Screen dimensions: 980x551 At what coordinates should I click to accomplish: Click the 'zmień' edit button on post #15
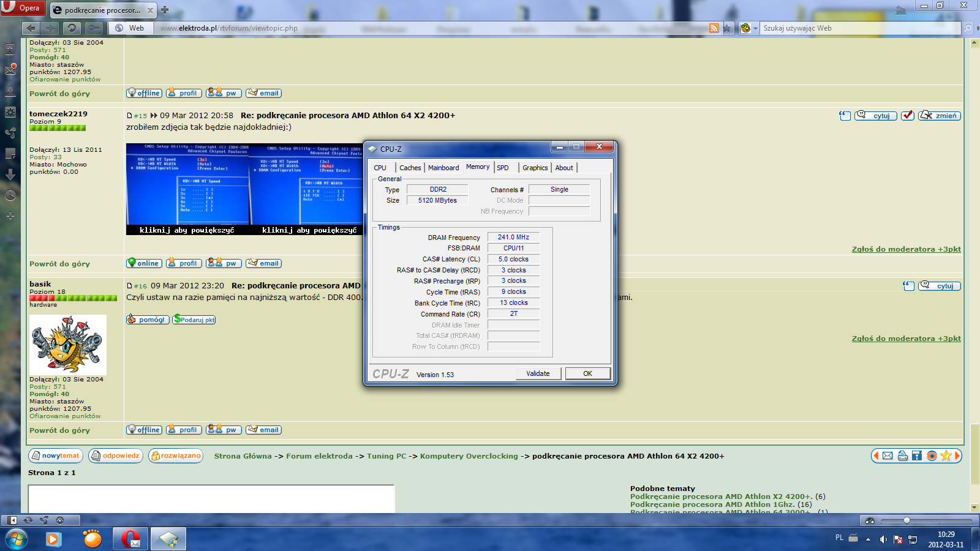coord(940,116)
